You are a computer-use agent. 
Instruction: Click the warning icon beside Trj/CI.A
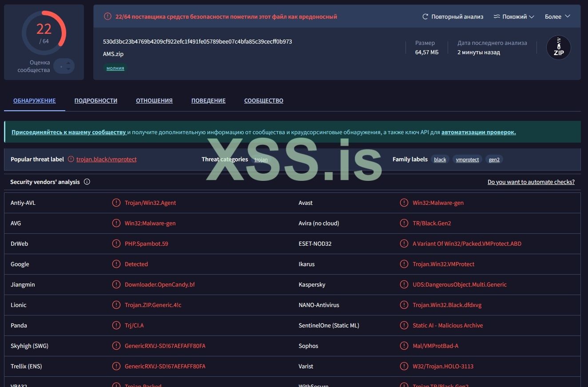click(116, 325)
